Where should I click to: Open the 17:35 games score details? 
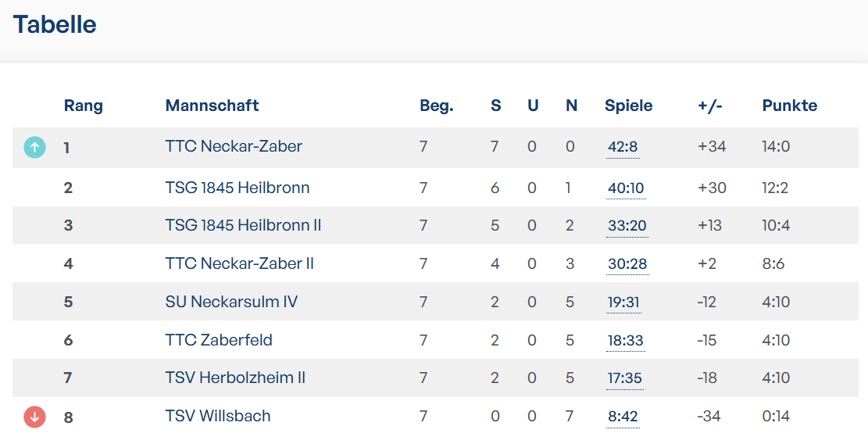[x=625, y=378]
